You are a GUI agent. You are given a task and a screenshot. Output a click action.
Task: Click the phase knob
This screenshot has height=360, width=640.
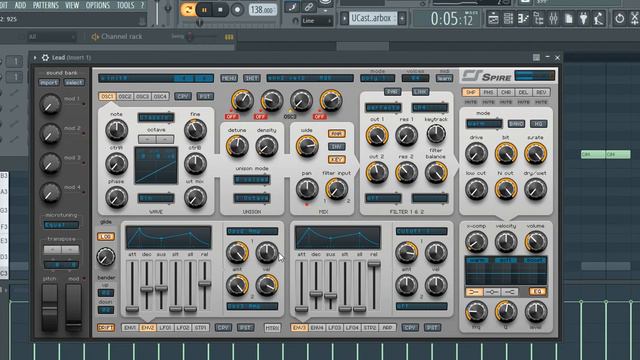116,198
